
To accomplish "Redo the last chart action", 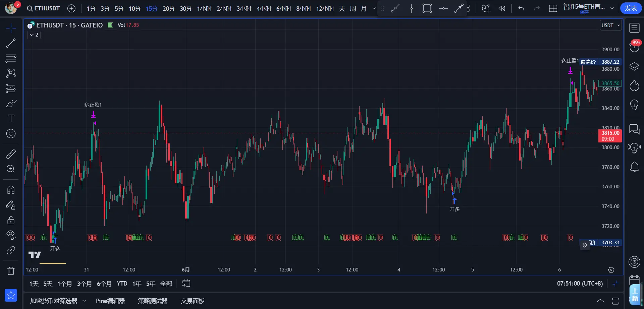I will pos(537,8).
